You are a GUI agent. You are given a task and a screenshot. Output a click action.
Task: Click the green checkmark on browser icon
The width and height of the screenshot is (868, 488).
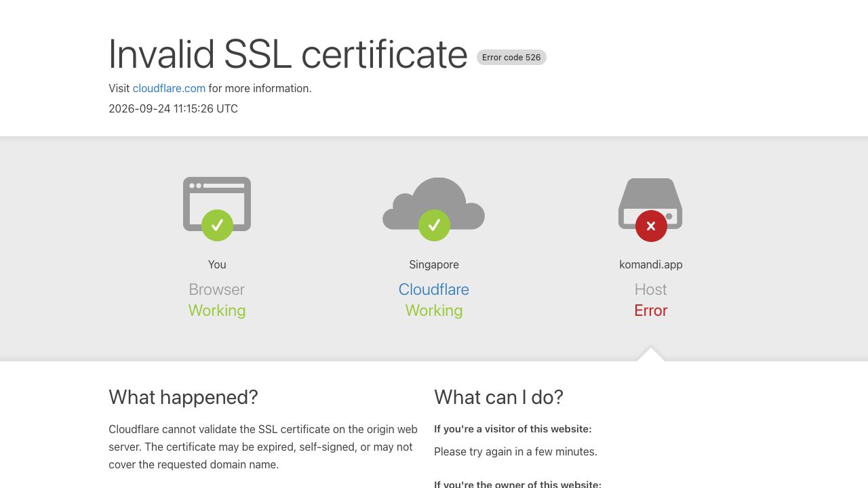[x=217, y=225]
